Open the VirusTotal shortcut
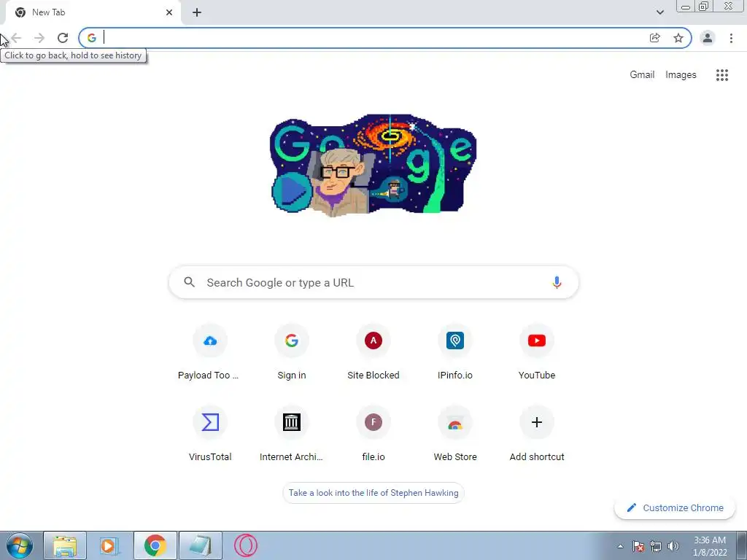This screenshot has height=560, width=747. click(x=209, y=435)
